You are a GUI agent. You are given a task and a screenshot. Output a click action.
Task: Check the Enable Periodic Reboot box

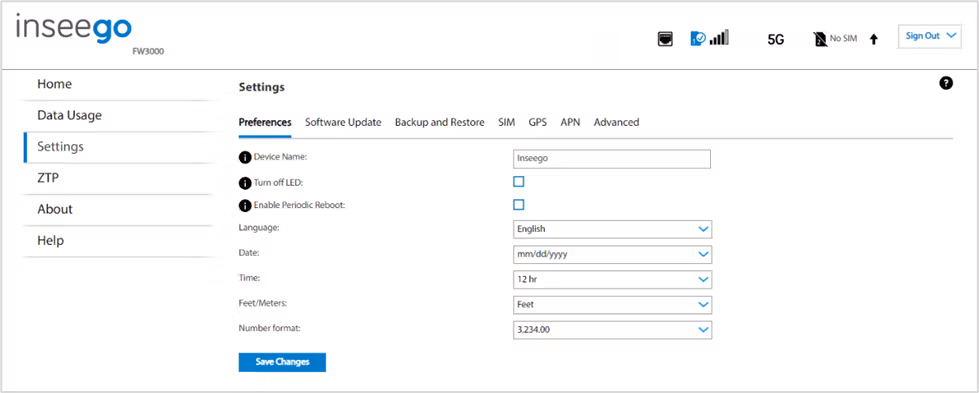pos(518,204)
